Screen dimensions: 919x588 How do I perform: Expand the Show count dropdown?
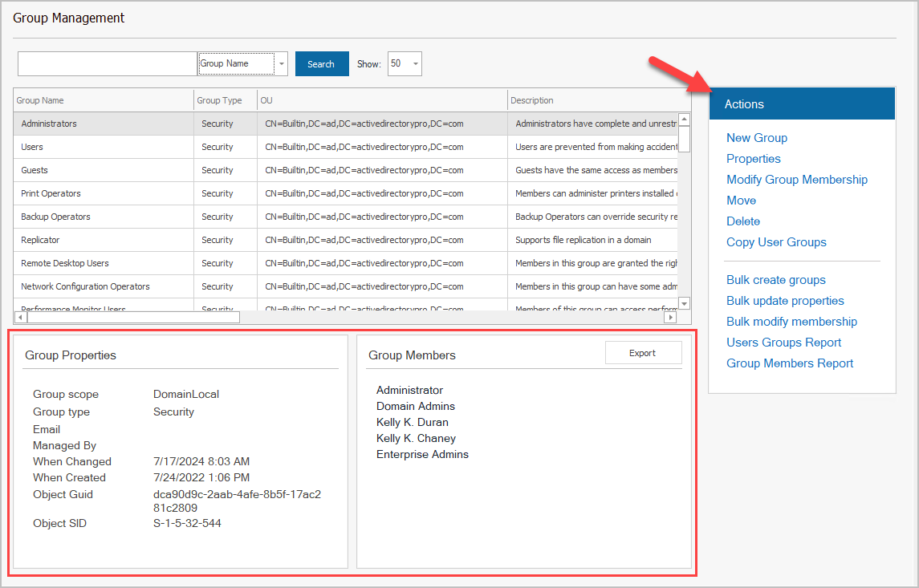coord(415,64)
